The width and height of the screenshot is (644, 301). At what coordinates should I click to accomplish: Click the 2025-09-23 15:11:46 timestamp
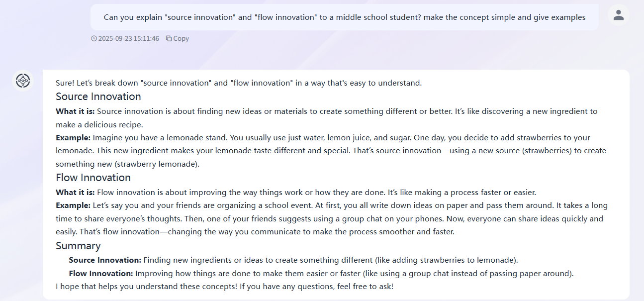[x=128, y=38]
